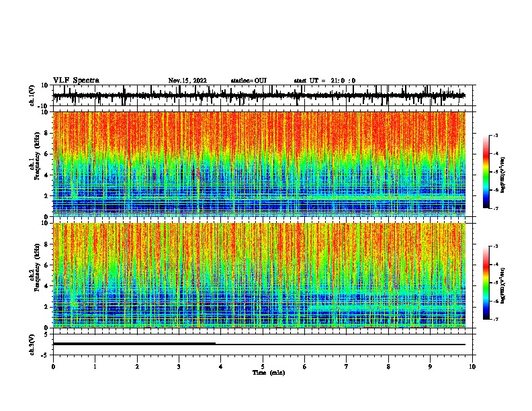This screenshot has height=411, width=532.
Task: Click the ch.2 spectrogram panel
Action: click(x=259, y=275)
